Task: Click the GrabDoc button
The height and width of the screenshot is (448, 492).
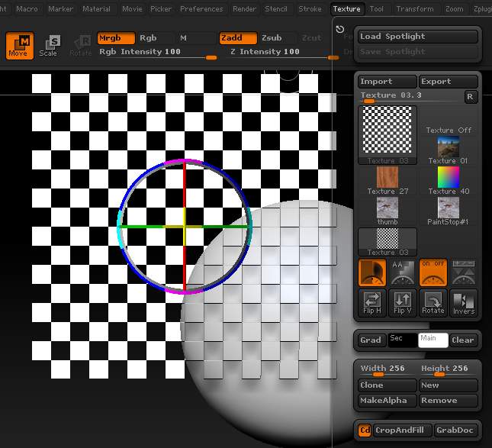Action: coord(456,430)
